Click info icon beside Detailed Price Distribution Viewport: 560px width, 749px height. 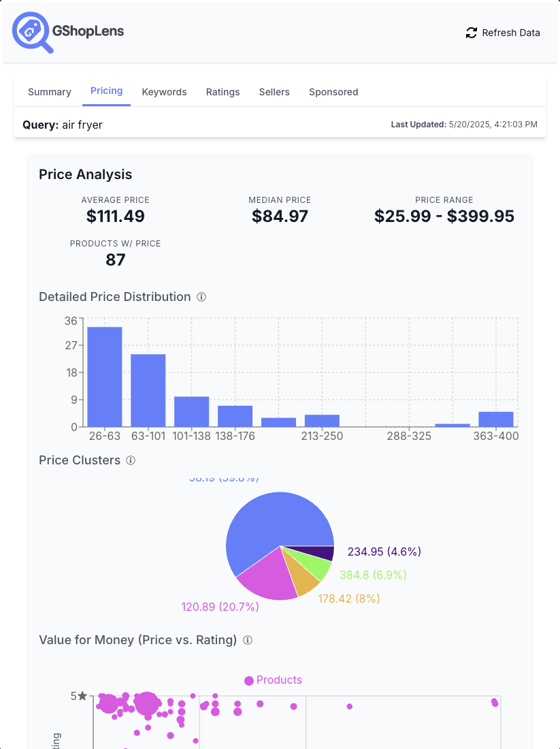[x=201, y=297]
